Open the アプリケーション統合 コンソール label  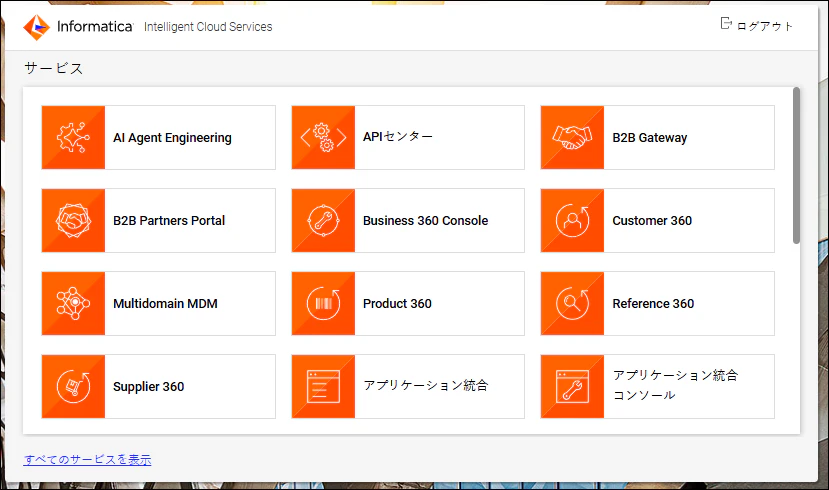coord(675,385)
